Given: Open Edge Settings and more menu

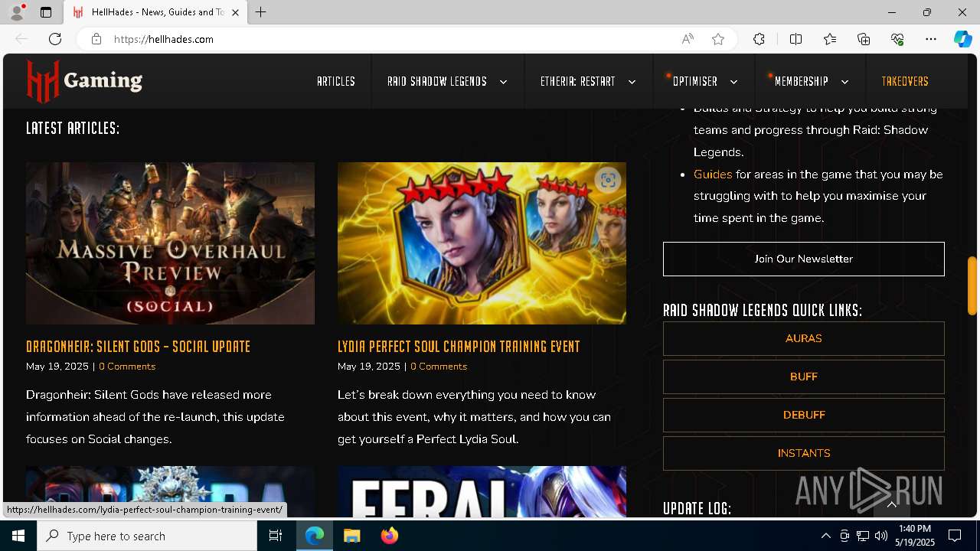Looking at the screenshot, I should click(x=931, y=39).
